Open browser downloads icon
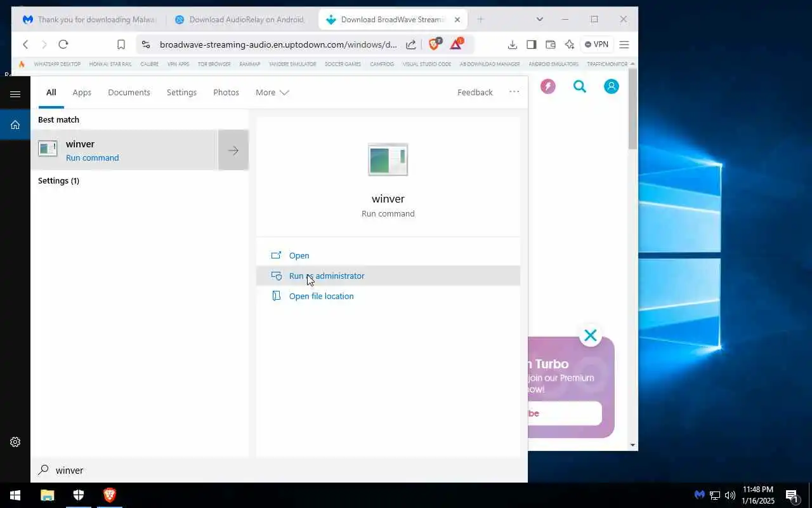This screenshot has width=812, height=508. 513,44
